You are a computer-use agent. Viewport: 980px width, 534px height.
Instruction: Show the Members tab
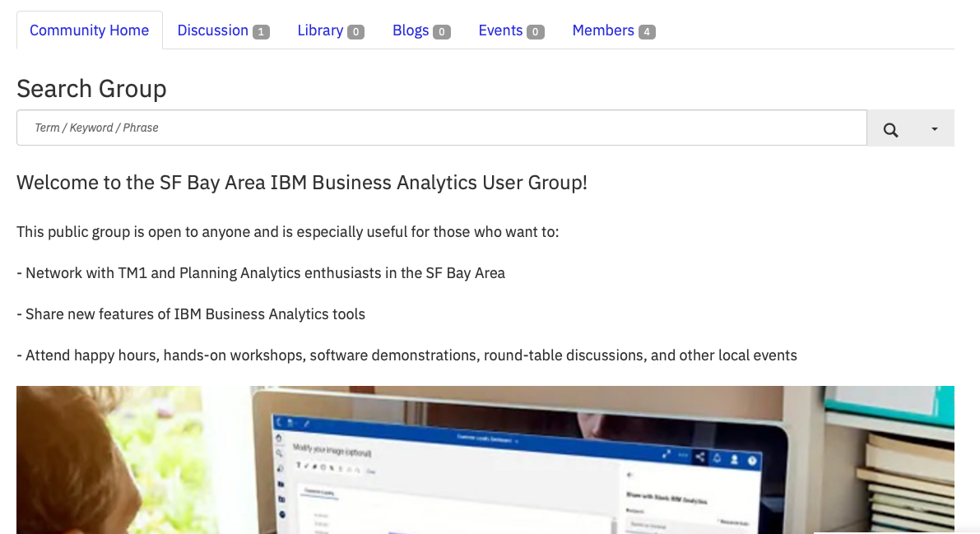pyautogui.click(x=614, y=30)
